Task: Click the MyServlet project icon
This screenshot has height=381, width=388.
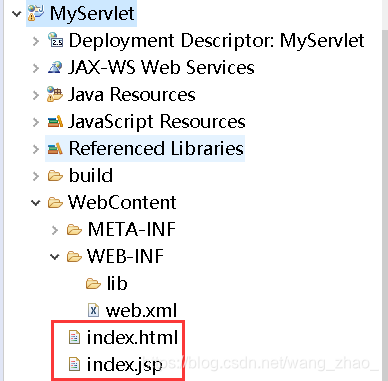Action: (36, 13)
